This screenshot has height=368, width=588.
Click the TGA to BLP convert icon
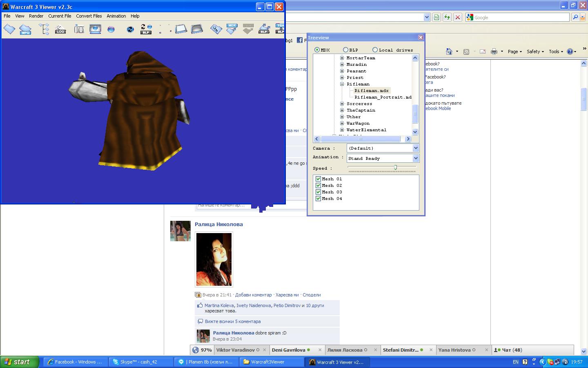[280, 29]
